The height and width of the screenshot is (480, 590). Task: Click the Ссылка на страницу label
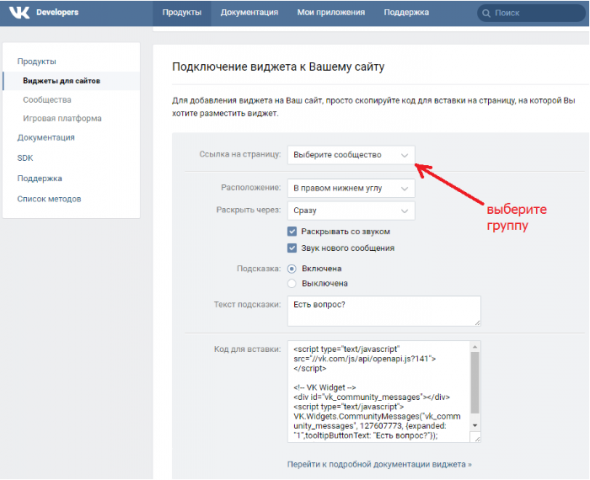[x=240, y=154]
